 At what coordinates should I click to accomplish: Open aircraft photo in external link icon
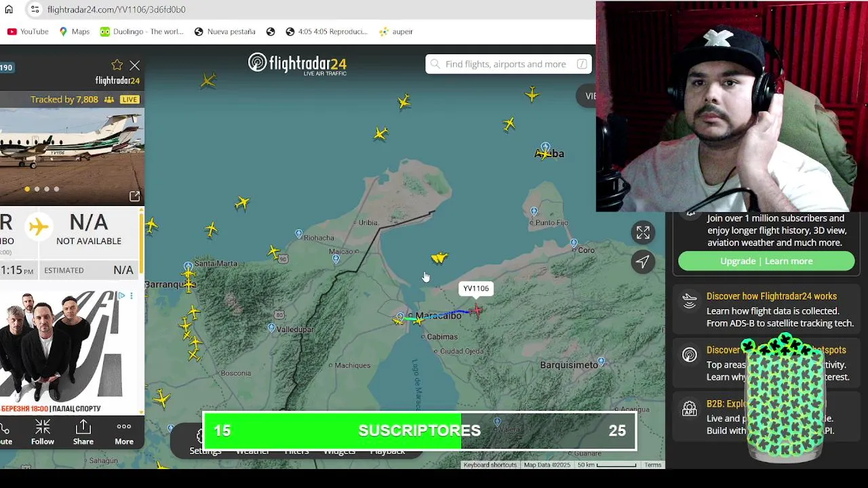(134, 197)
